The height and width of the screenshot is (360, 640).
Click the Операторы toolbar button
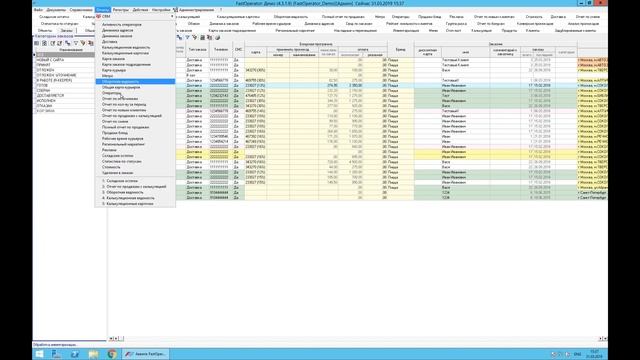[400, 17]
